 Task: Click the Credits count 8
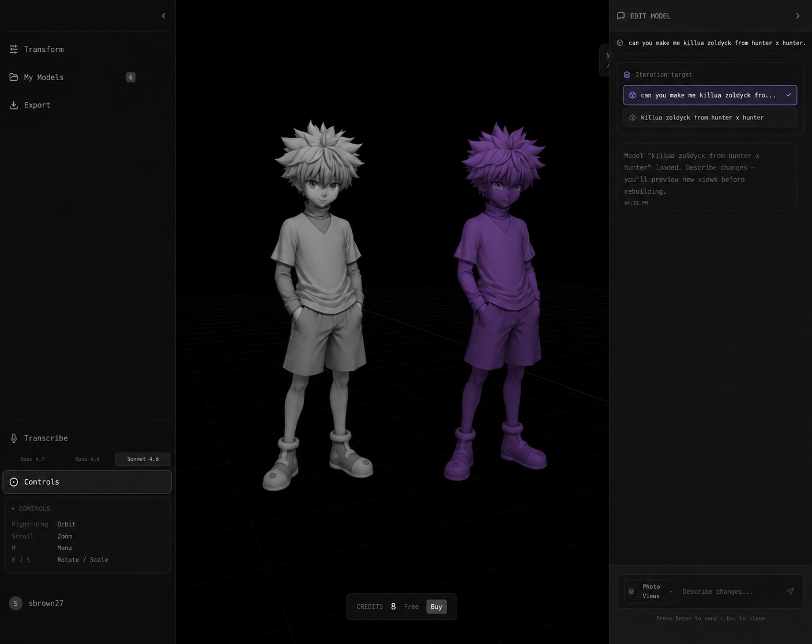pos(393,607)
